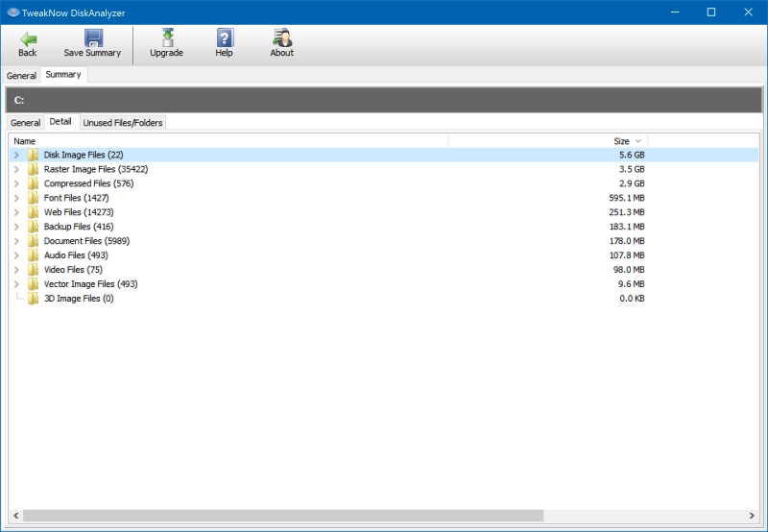This screenshot has height=532, width=768.
Task: Select Compressed Files (576) row label
Action: pyautogui.click(x=88, y=183)
